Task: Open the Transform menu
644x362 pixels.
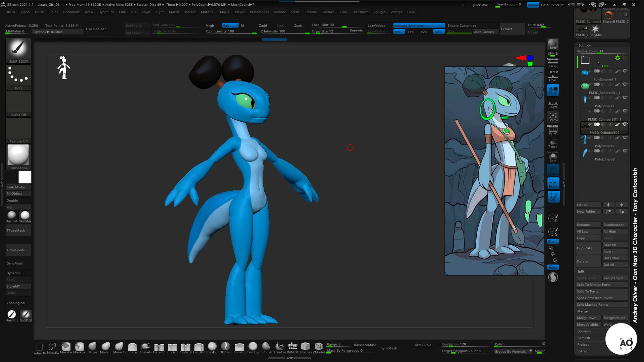Action: pos(360,12)
